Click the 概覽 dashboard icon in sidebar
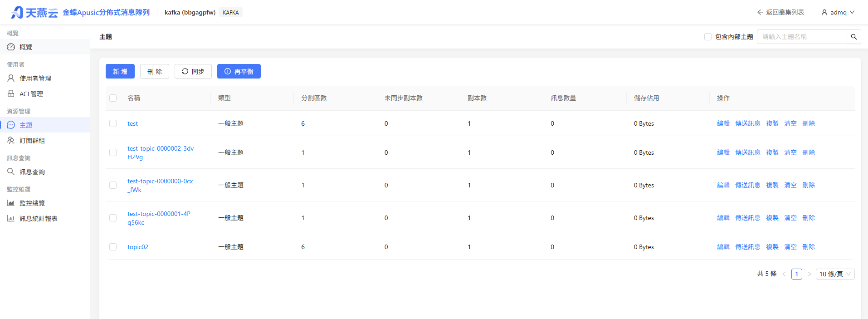Viewport: 868px width, 319px height. coord(11,47)
